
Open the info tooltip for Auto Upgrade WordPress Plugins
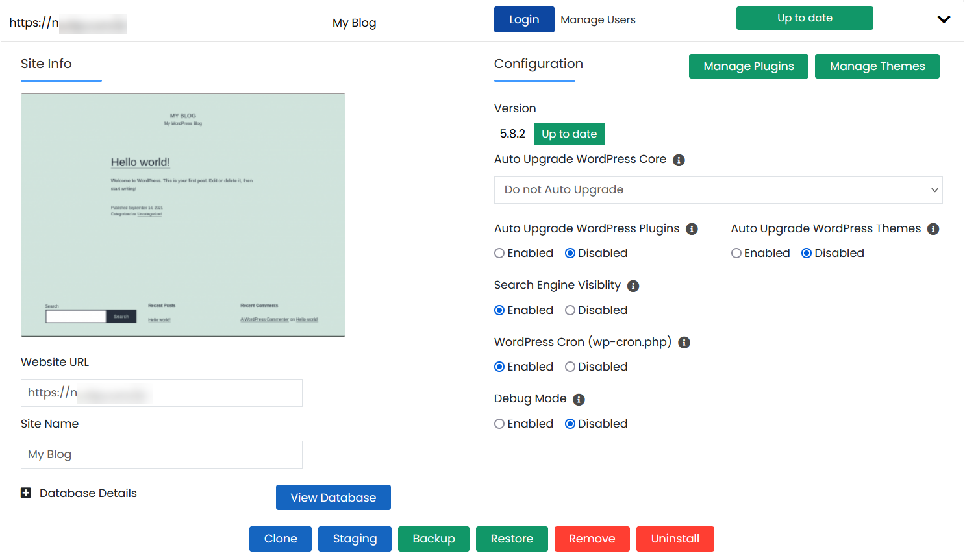(692, 228)
